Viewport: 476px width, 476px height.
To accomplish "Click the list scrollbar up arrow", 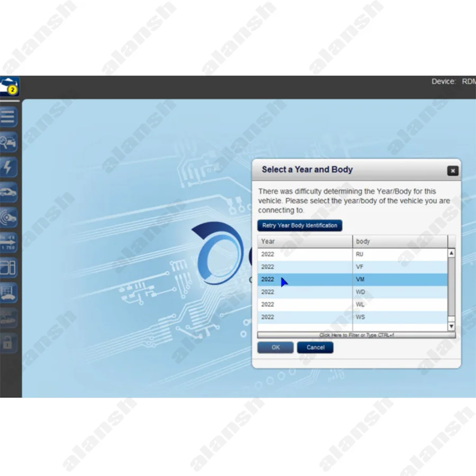I will pos(452,253).
